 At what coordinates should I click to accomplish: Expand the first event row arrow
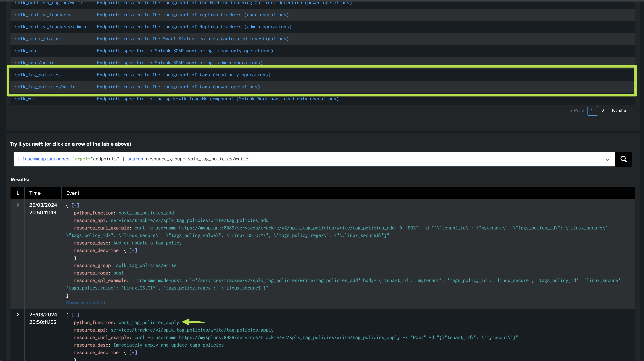(17, 205)
